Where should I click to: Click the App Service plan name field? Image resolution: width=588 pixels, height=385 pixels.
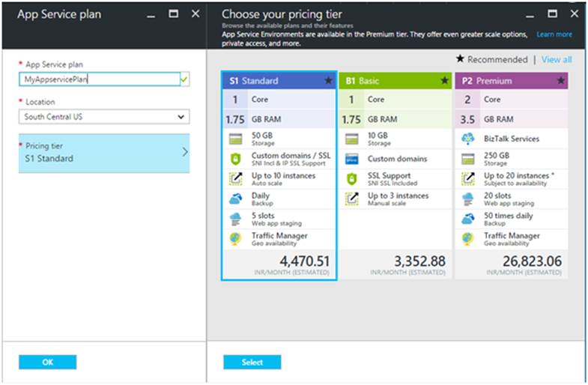100,79
